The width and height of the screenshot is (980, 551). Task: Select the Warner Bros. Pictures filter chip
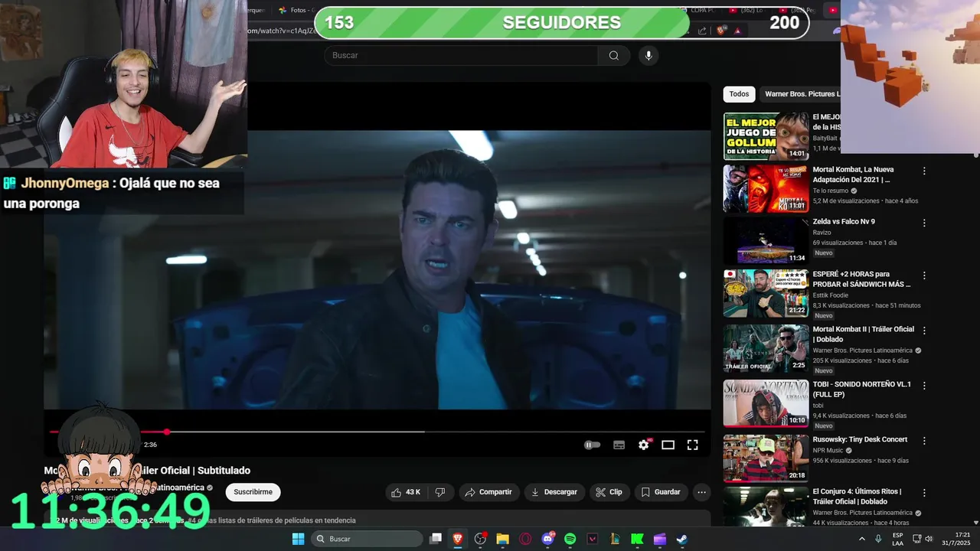(800, 94)
